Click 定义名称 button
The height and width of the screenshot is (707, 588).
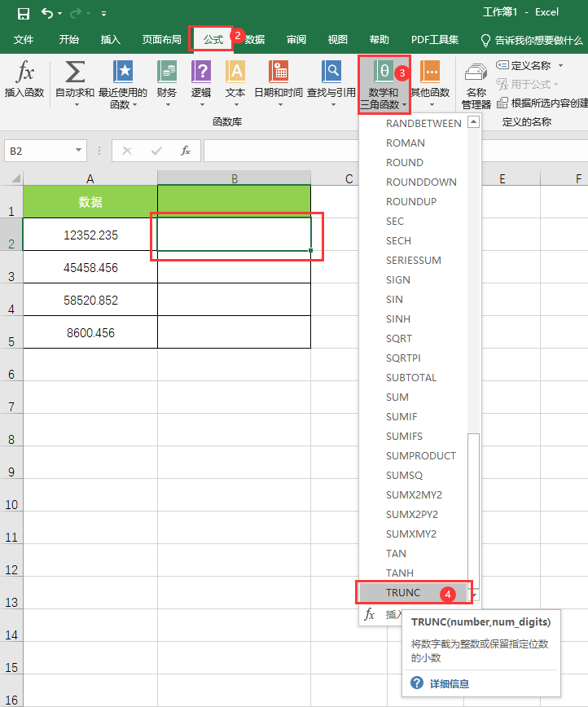pyautogui.click(x=524, y=65)
